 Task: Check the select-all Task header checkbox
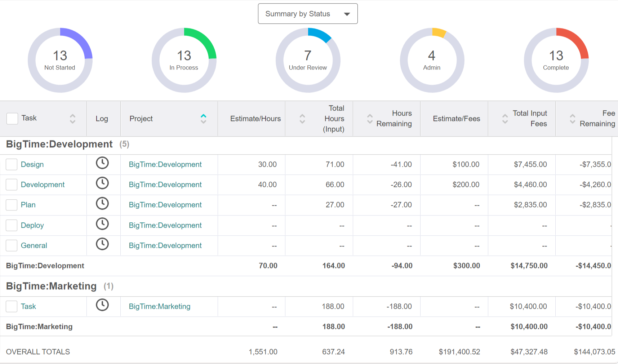[x=12, y=119]
